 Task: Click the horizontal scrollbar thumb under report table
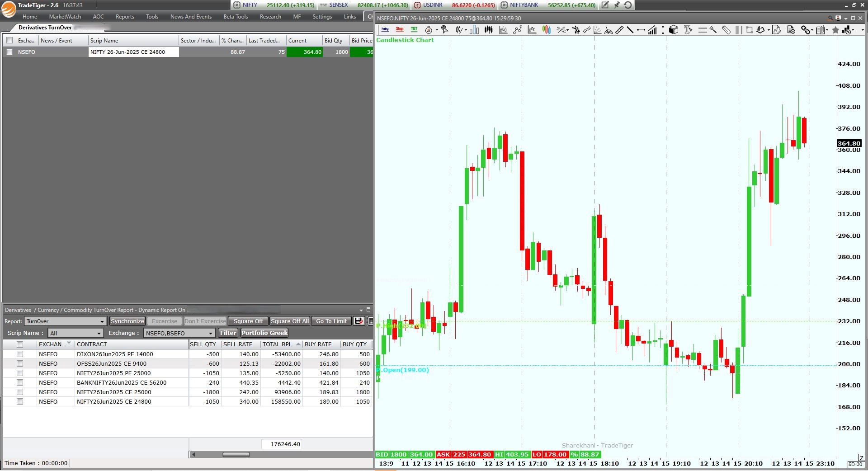coord(236,454)
